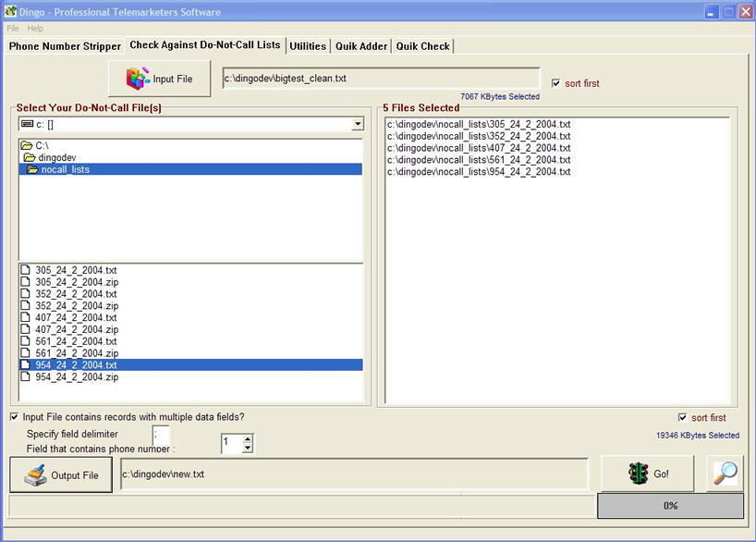Click file icon beside 561_24_2_2004.zip
Viewport: 756px width, 542px height.
26,352
